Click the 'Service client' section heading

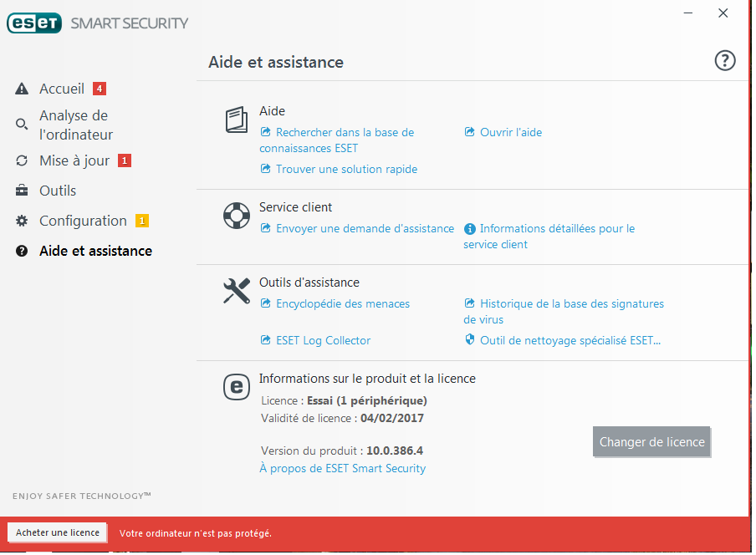[x=295, y=207]
